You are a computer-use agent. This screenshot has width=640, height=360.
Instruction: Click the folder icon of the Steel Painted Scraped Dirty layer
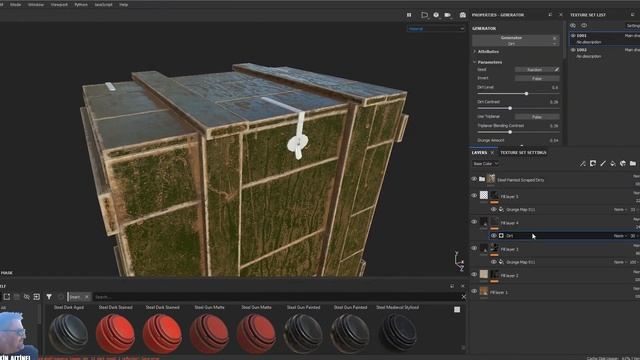coord(482,179)
